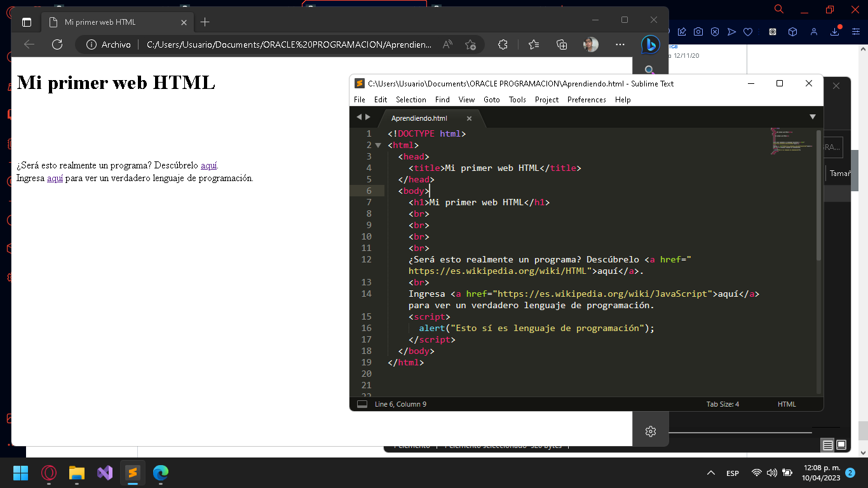Open the File menu in Sublime Text
The width and height of the screenshot is (868, 488).
tap(360, 100)
